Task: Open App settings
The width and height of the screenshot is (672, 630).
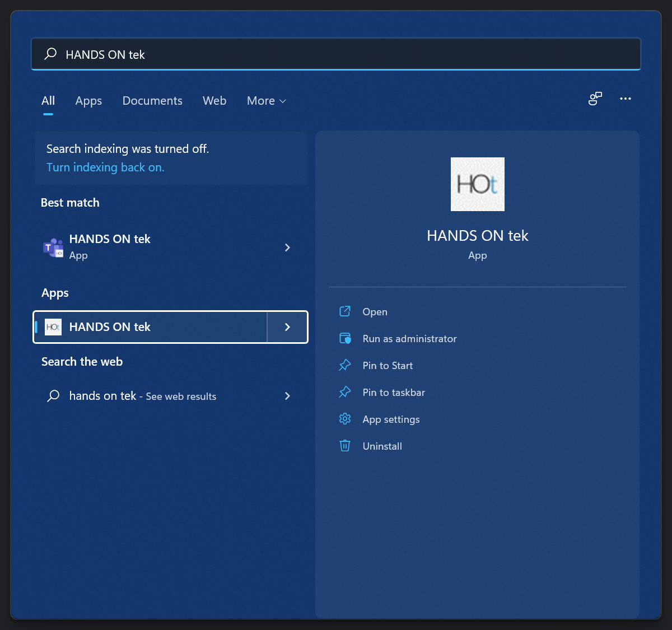Action: click(391, 419)
